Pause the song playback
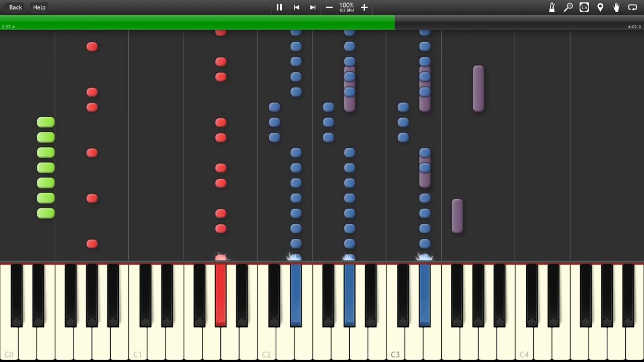 tap(279, 7)
